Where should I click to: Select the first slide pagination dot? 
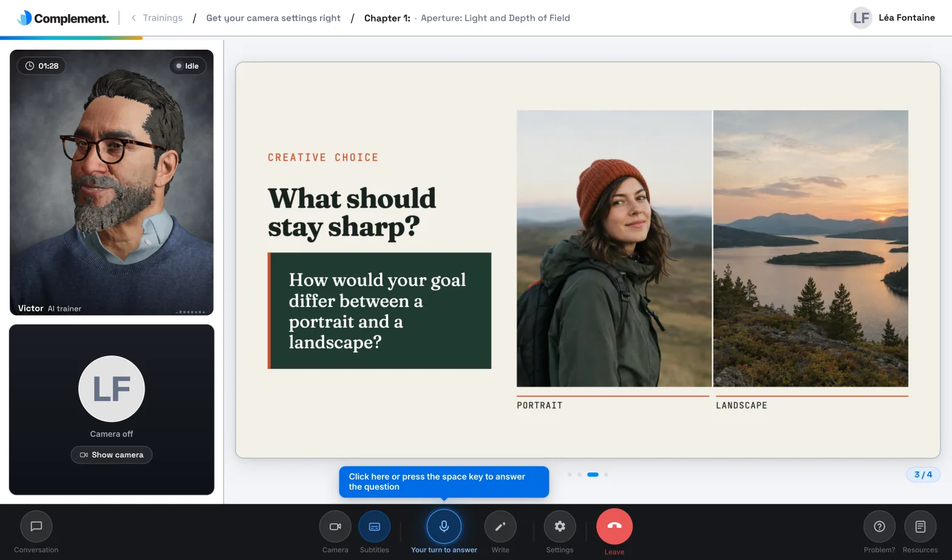[569, 474]
